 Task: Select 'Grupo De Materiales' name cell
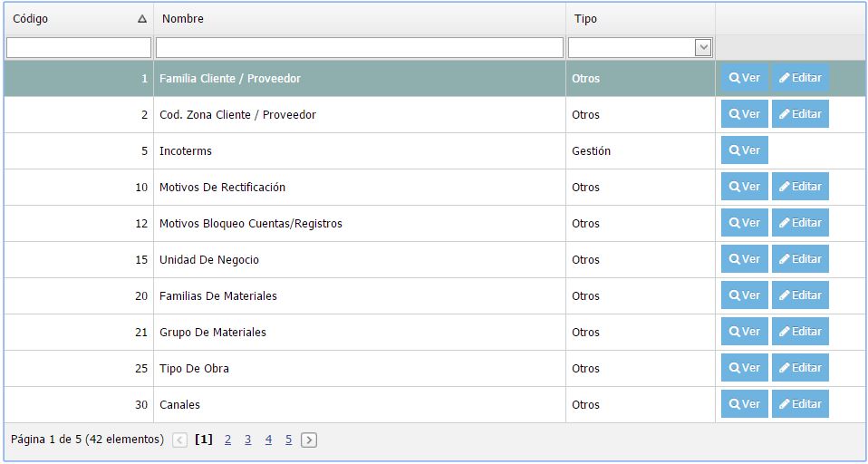(360, 333)
